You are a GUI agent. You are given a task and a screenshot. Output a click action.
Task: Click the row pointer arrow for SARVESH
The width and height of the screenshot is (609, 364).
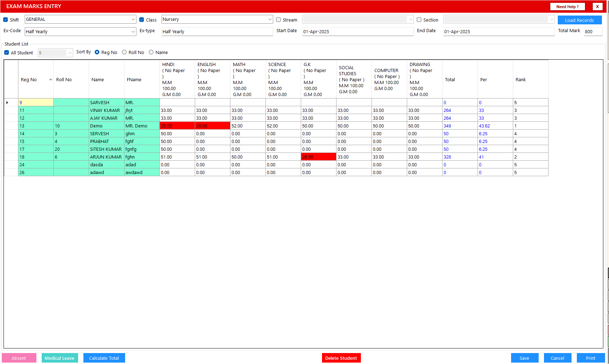pyautogui.click(x=7, y=102)
